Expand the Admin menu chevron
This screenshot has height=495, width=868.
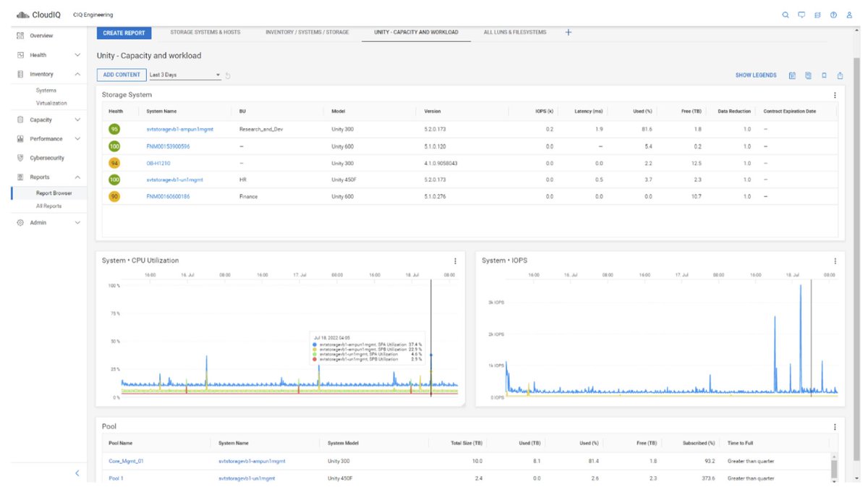(x=77, y=223)
